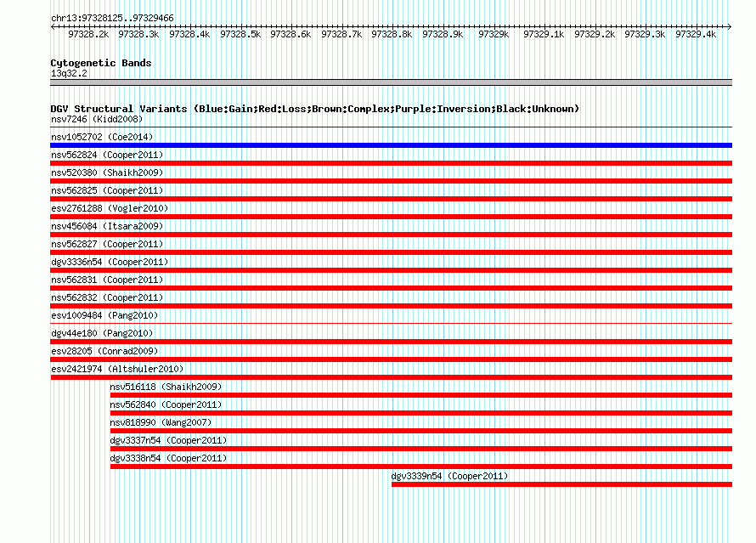
Task: Click the 13q32.2 cytogenetic band label
Action: (x=69, y=73)
